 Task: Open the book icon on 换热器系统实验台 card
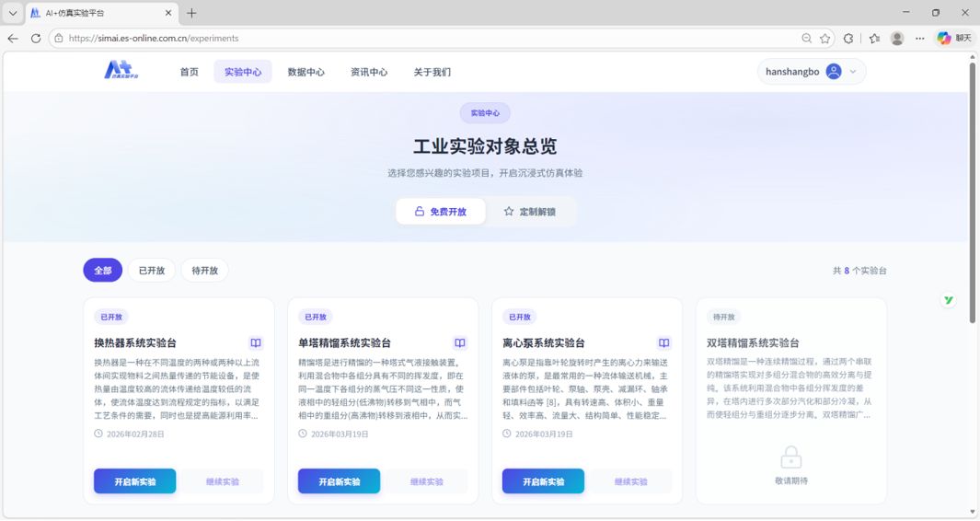coord(256,342)
